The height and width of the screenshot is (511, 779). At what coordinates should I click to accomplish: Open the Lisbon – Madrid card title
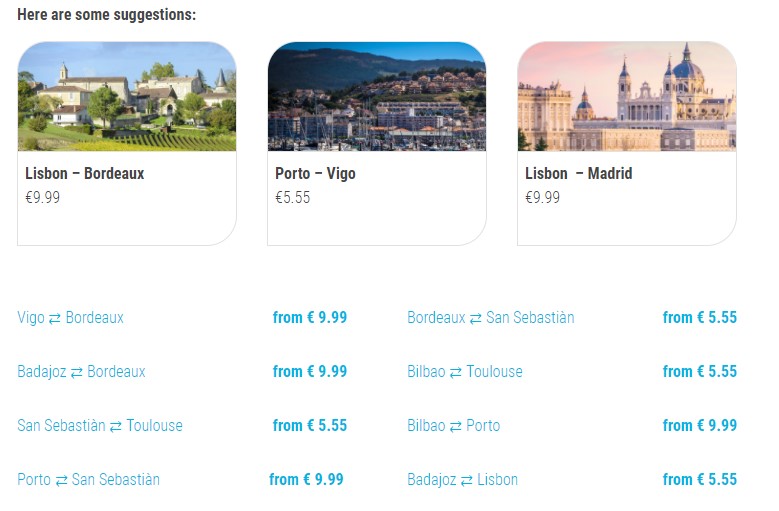[x=579, y=173]
